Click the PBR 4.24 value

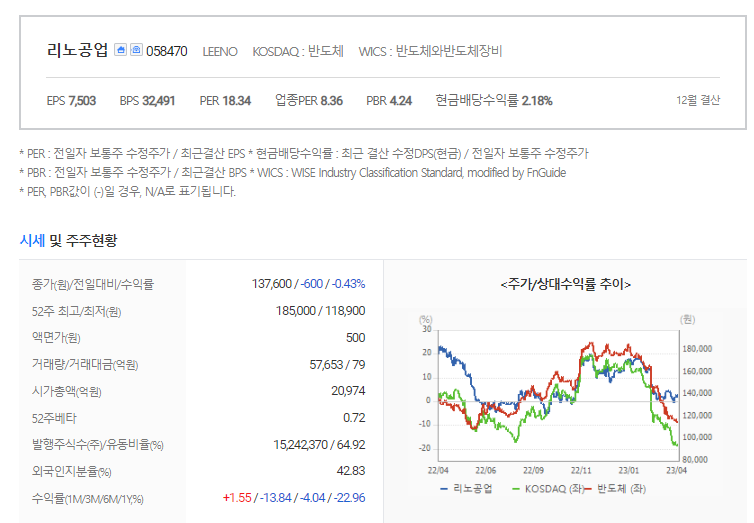(x=389, y=100)
